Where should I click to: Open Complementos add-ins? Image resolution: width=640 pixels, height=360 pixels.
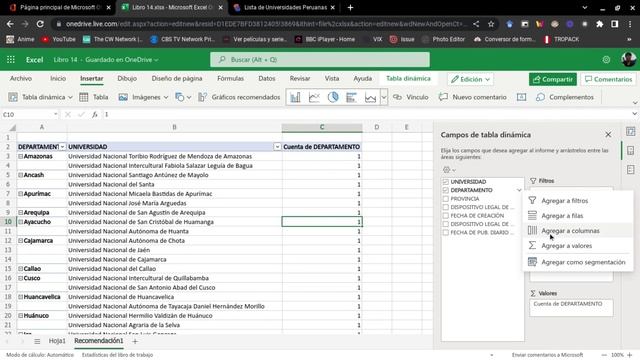coord(565,97)
